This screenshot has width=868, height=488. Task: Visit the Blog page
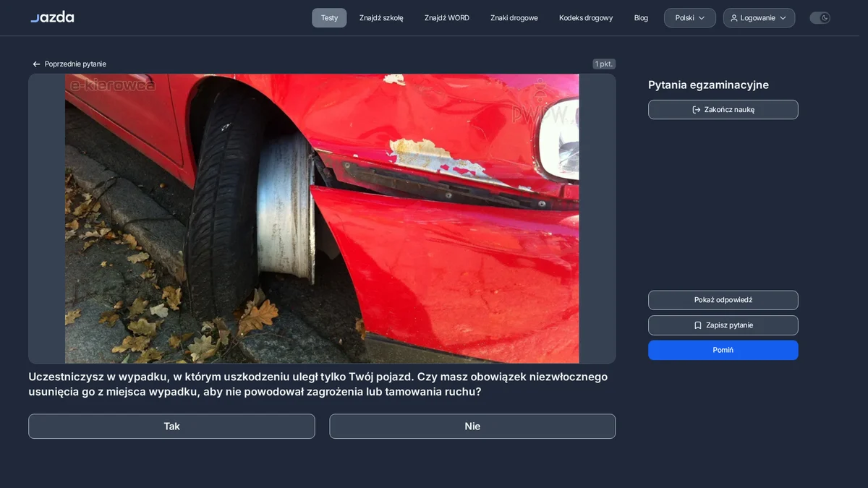click(641, 18)
